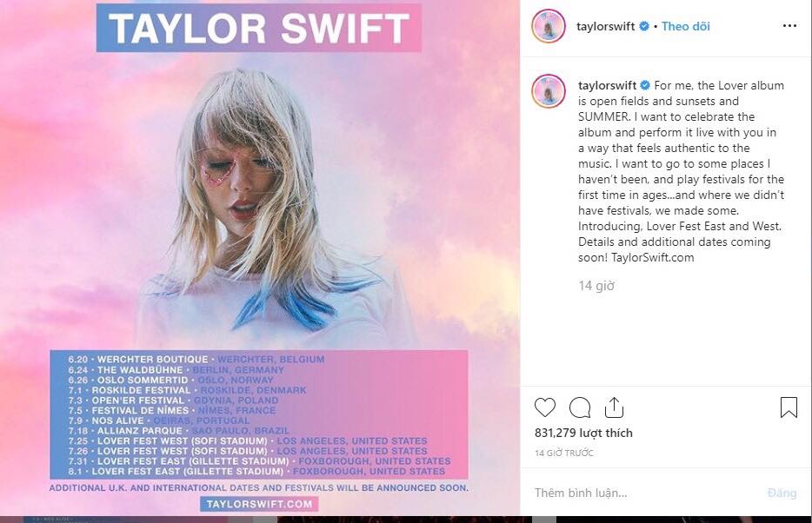Click the TAYLOR SWIFT title banner
Screen dimensions: 812x523
tap(258, 28)
